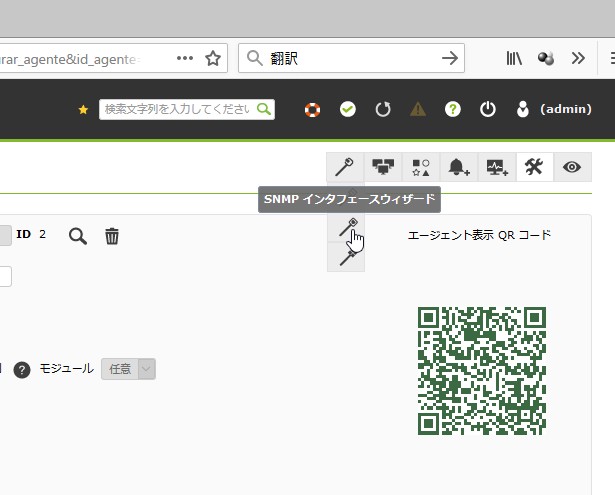The image size is (615, 495).
Task: Open the monitor modules plus tab
Action: tap(497, 167)
